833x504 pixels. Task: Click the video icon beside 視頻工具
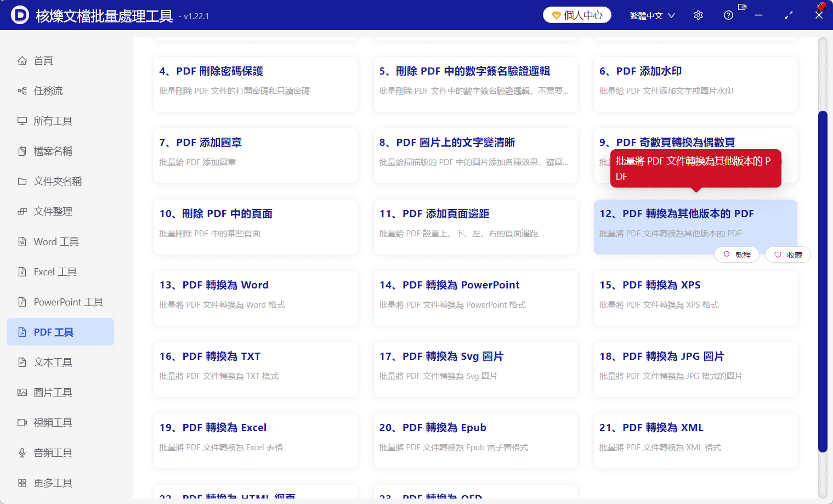tap(22, 423)
